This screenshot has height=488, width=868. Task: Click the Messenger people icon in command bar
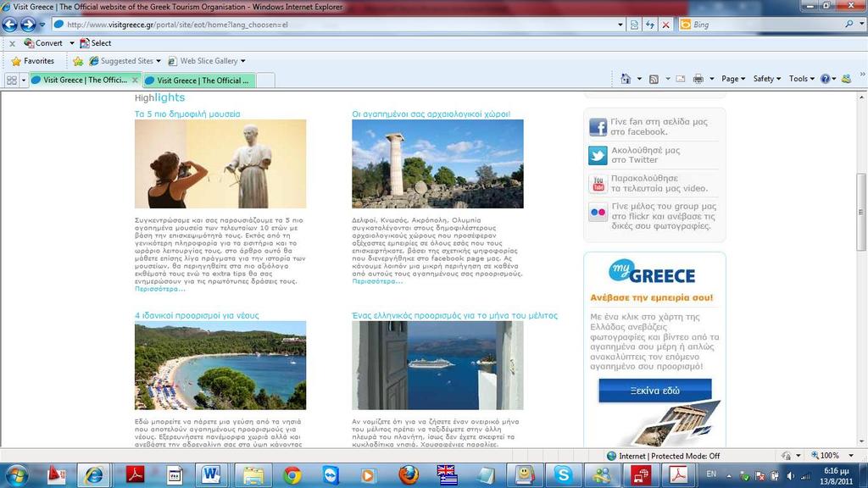(847, 79)
